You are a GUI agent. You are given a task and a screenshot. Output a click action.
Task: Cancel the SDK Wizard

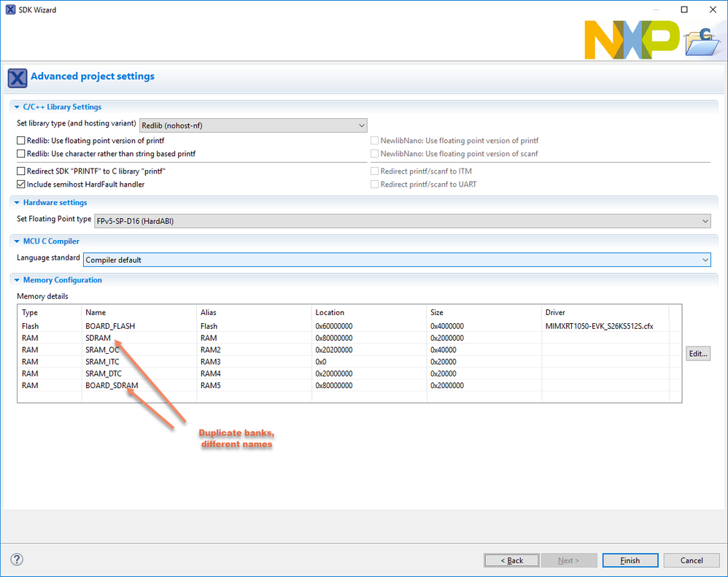coord(692,560)
